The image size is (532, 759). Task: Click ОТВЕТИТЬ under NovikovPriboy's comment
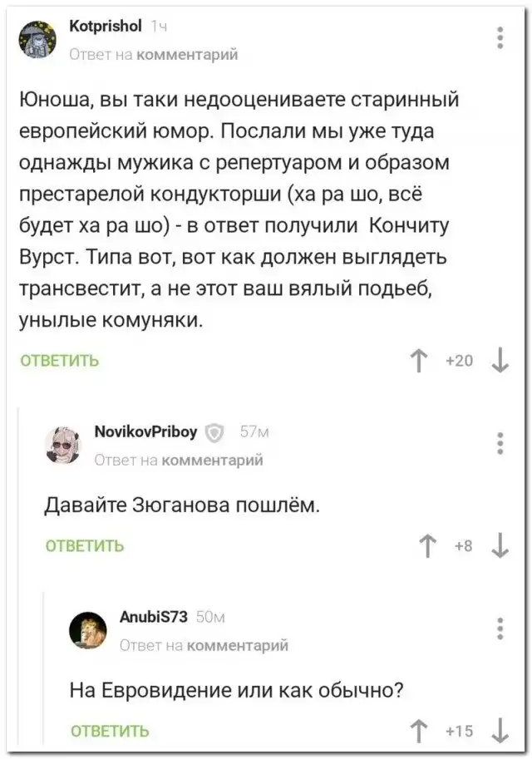[x=84, y=546]
